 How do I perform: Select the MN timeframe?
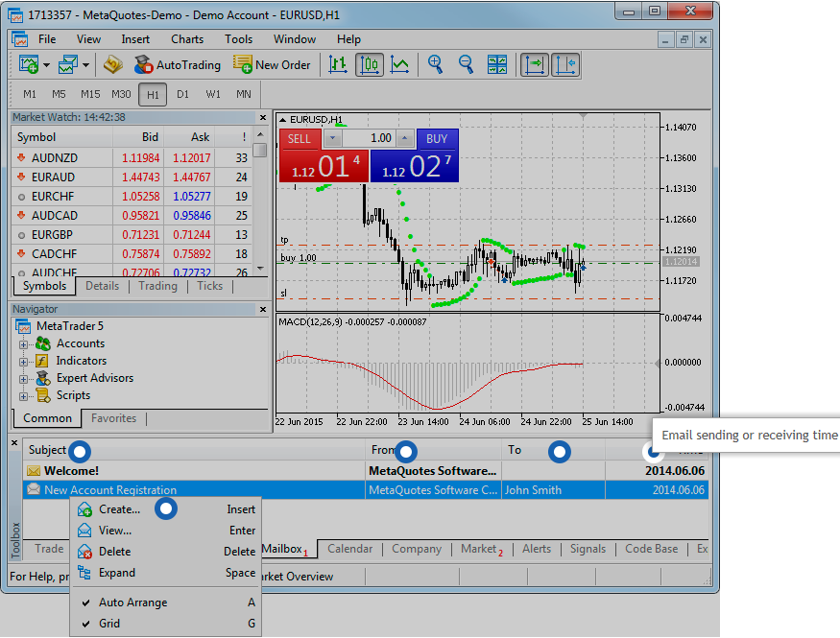(x=243, y=94)
